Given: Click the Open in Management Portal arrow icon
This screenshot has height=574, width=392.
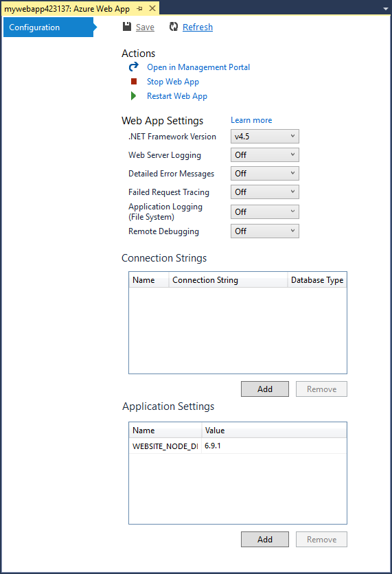Looking at the screenshot, I should point(134,67).
